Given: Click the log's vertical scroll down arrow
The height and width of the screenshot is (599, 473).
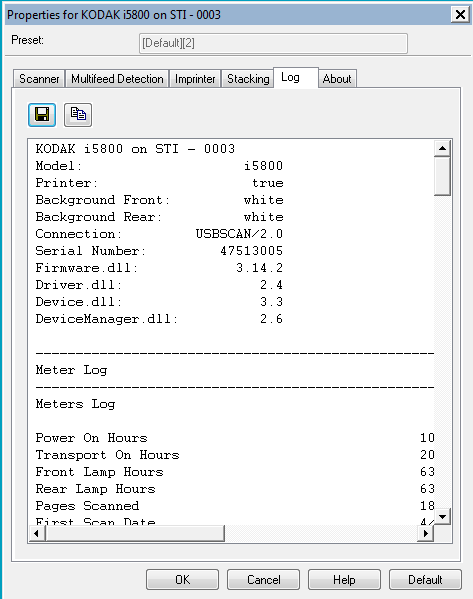Looking at the screenshot, I should [x=442, y=517].
